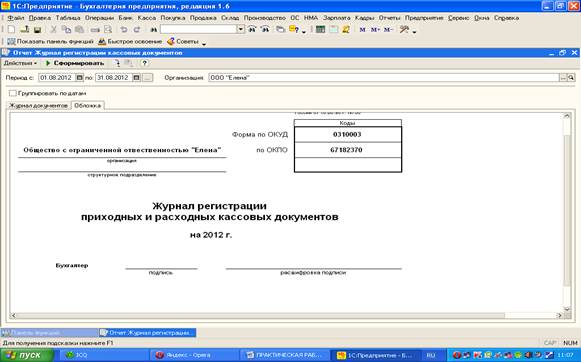
Task: Open the Отчеты menu
Action: pos(389,18)
